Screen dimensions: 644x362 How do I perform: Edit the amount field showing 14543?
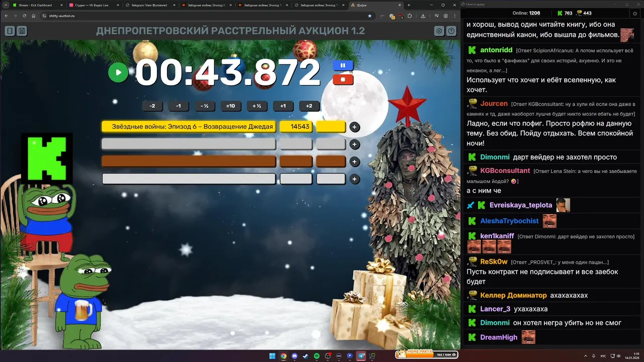(x=296, y=127)
